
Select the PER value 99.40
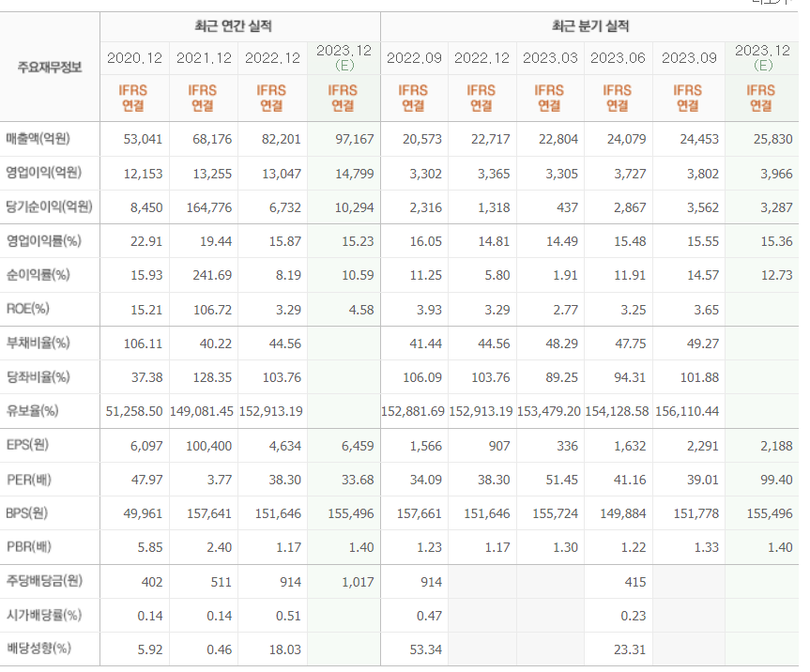click(776, 481)
